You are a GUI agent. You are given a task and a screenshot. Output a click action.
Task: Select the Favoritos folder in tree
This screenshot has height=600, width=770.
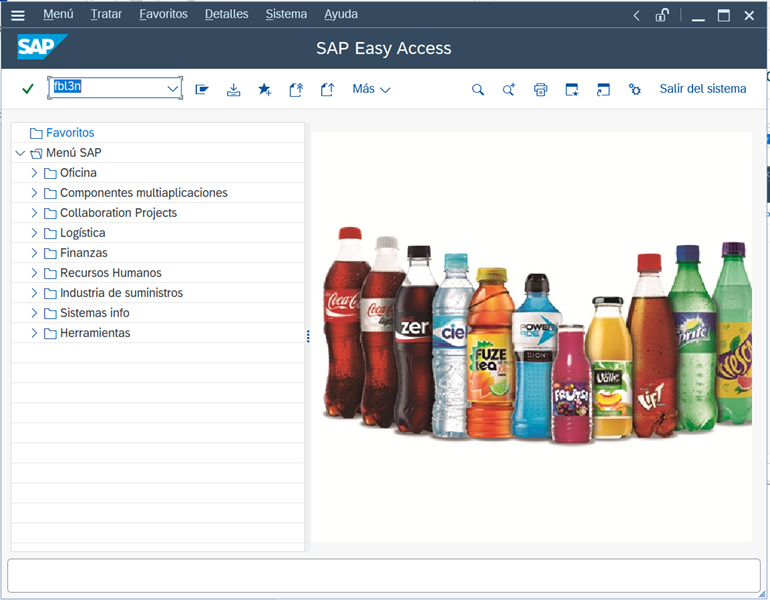tap(69, 133)
